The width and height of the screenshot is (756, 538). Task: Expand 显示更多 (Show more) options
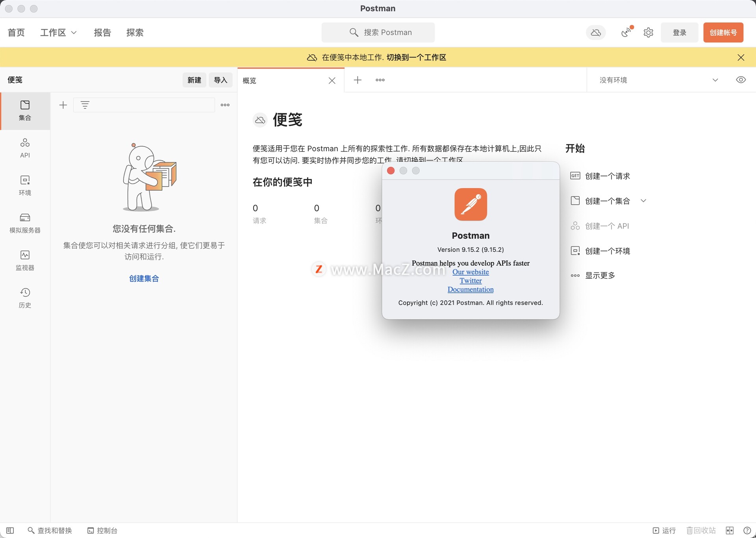(593, 275)
